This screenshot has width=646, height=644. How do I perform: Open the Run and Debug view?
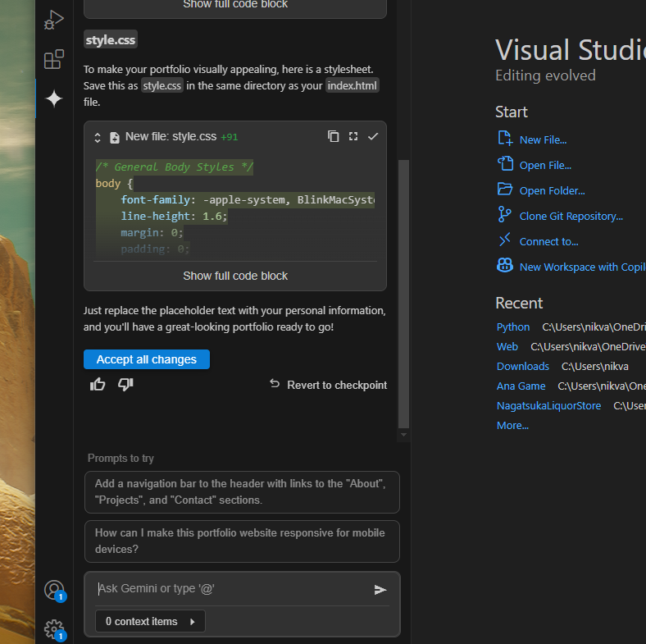pos(54,20)
